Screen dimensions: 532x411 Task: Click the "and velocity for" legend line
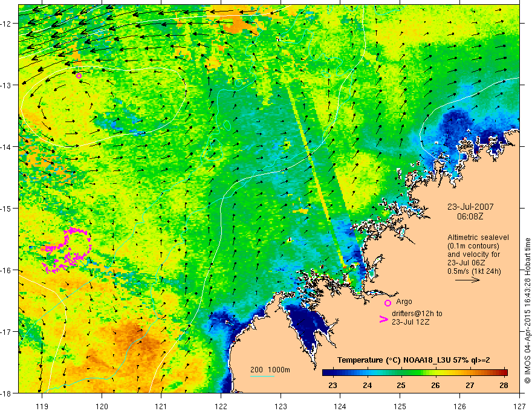pos(473,254)
